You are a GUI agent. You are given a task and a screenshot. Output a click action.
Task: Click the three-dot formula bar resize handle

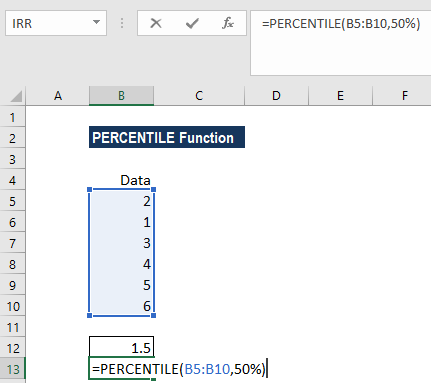[122, 23]
